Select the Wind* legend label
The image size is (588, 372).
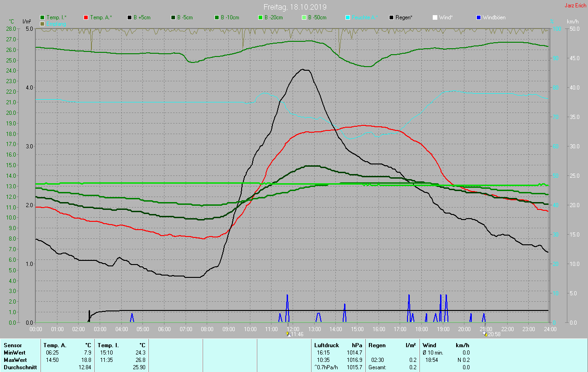[x=446, y=17]
